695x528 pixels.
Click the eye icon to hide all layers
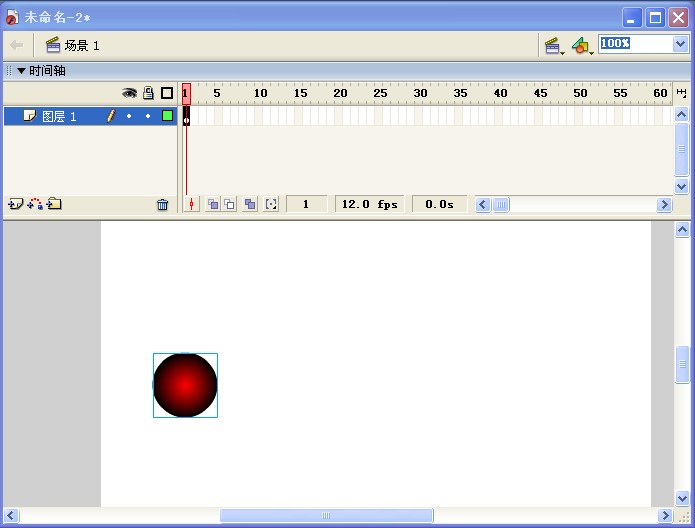coord(129,93)
